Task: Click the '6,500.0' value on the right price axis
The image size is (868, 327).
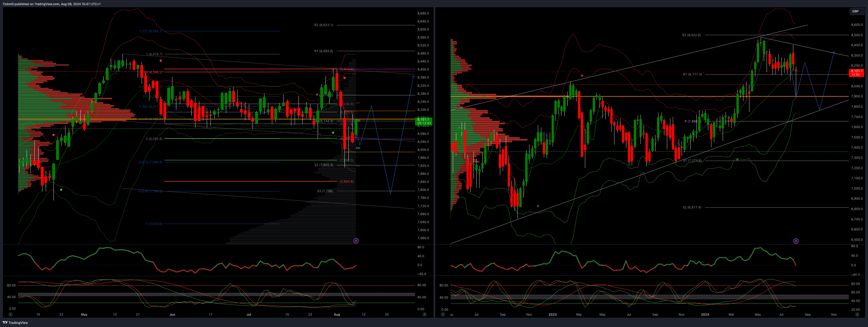Action: pyautogui.click(x=857, y=240)
